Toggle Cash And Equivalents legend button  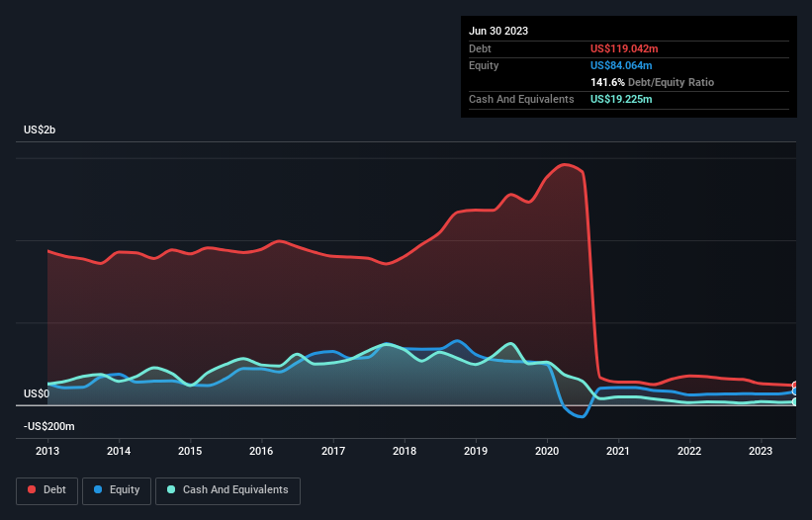click(x=227, y=490)
